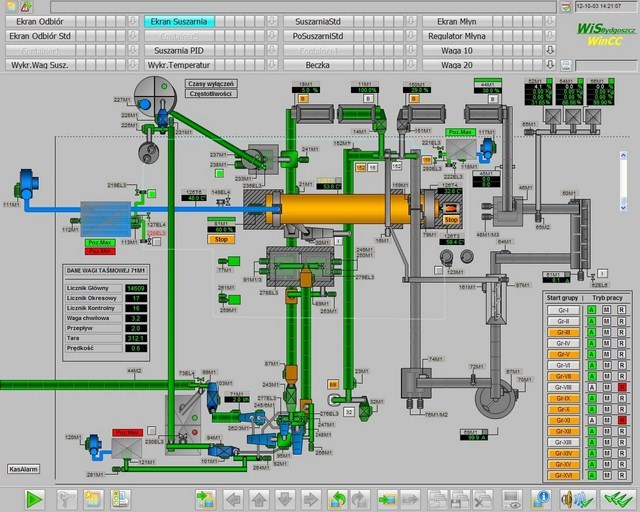
Task: Click the speaker alarm horn acknowledge icon
Action: point(577,499)
